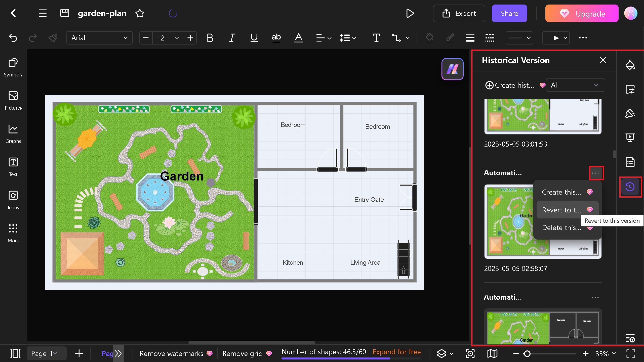This screenshot has width=644, height=362.
Task: Open the arrow style dropdown
Action: pyautogui.click(x=556, y=38)
